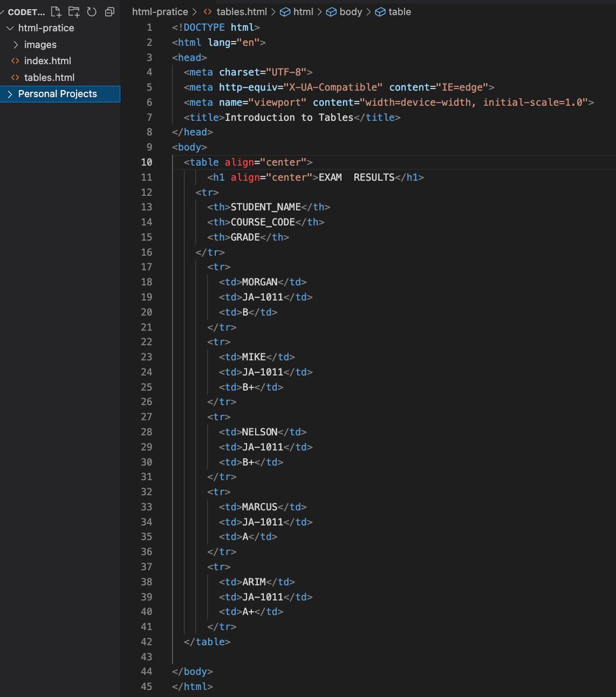Select the table breadcrumb segment

click(x=400, y=12)
